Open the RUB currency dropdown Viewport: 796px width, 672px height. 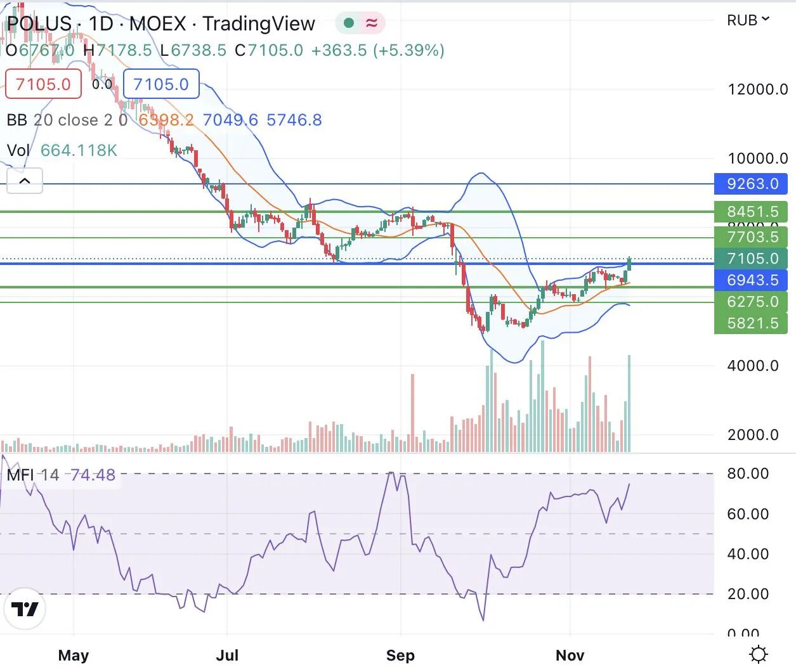[x=748, y=20]
